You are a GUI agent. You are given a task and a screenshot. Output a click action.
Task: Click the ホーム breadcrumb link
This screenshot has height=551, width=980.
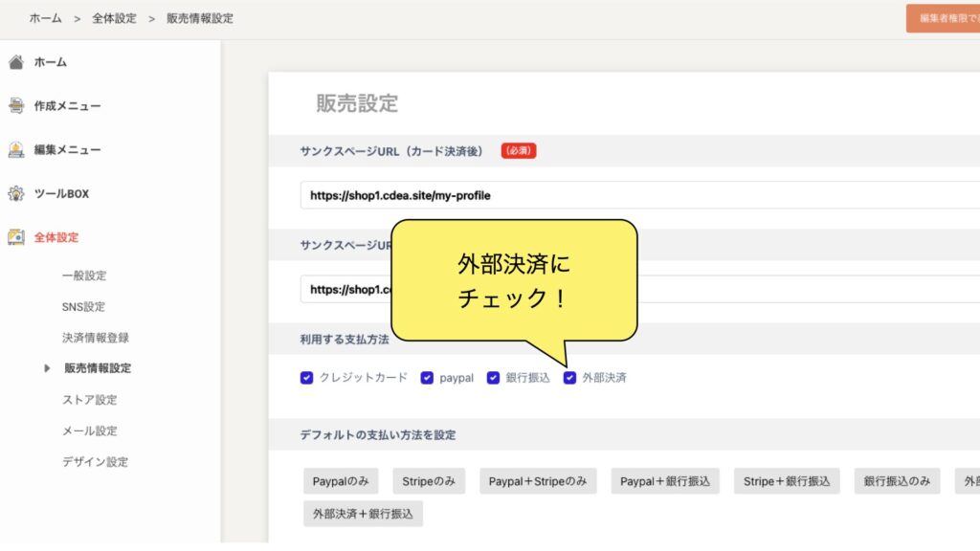point(46,18)
